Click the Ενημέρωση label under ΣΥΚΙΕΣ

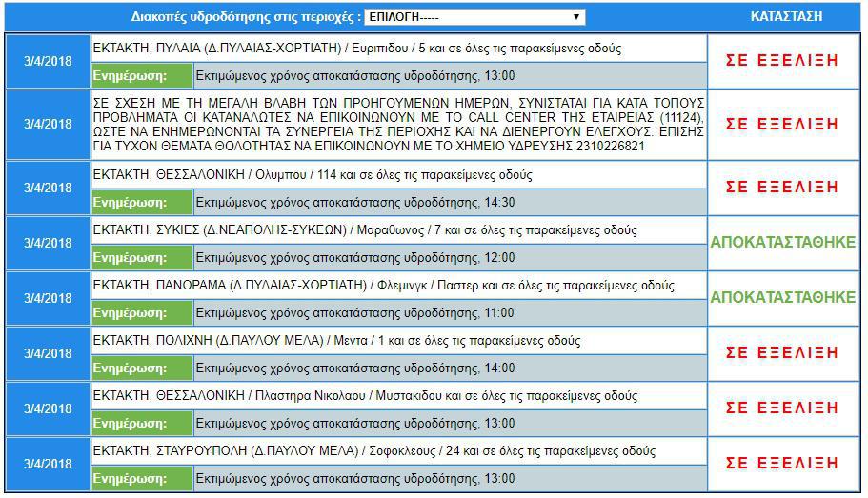(131, 258)
